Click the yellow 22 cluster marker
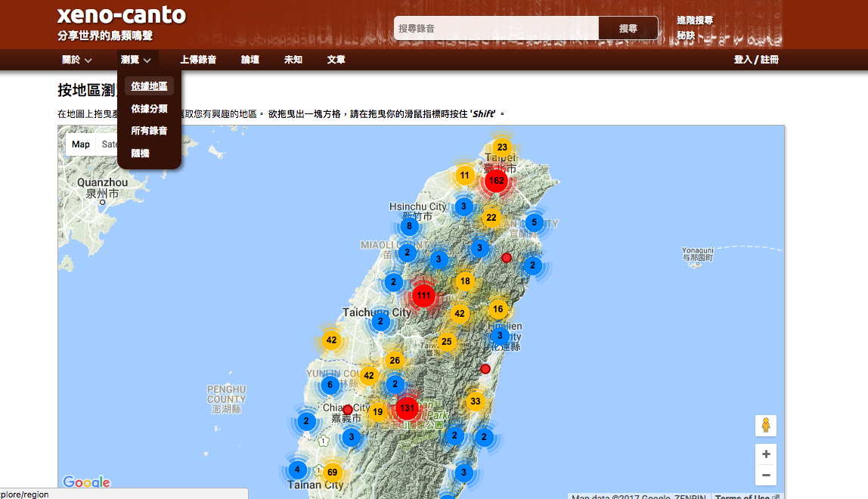868x499 pixels. pos(491,218)
